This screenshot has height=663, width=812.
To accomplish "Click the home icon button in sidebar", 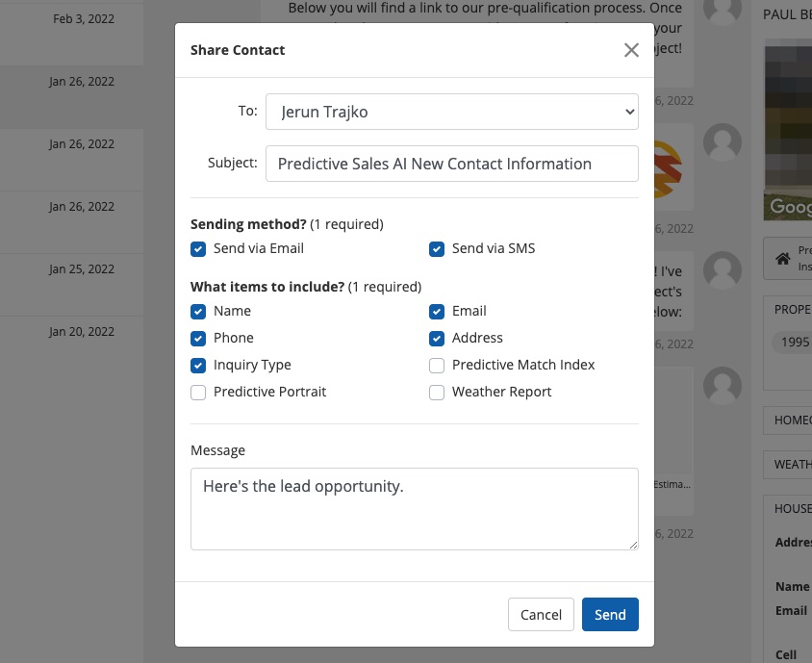I will point(785,258).
